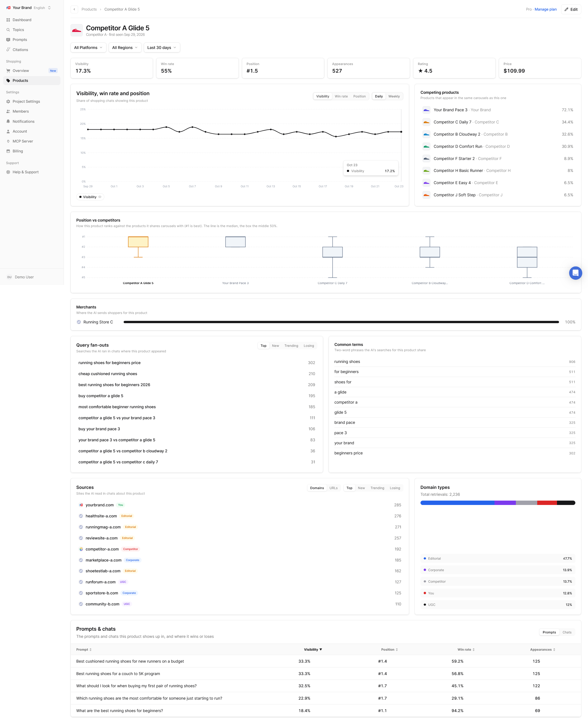Open the Last 30 days date dropdown
The image size is (588, 724).
click(162, 48)
